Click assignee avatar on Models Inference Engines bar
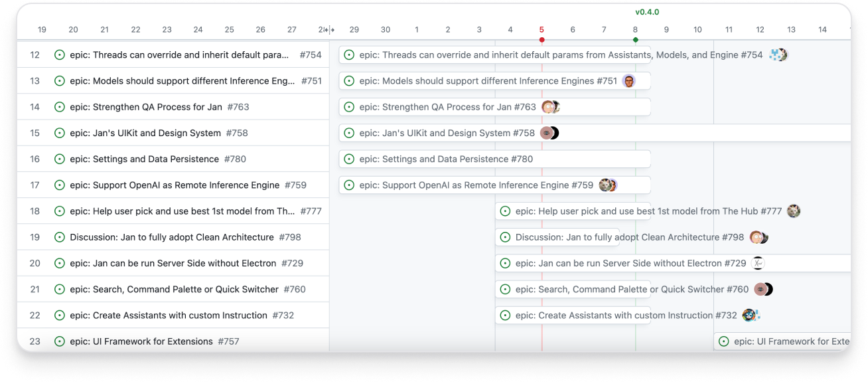868x382 pixels. (629, 81)
